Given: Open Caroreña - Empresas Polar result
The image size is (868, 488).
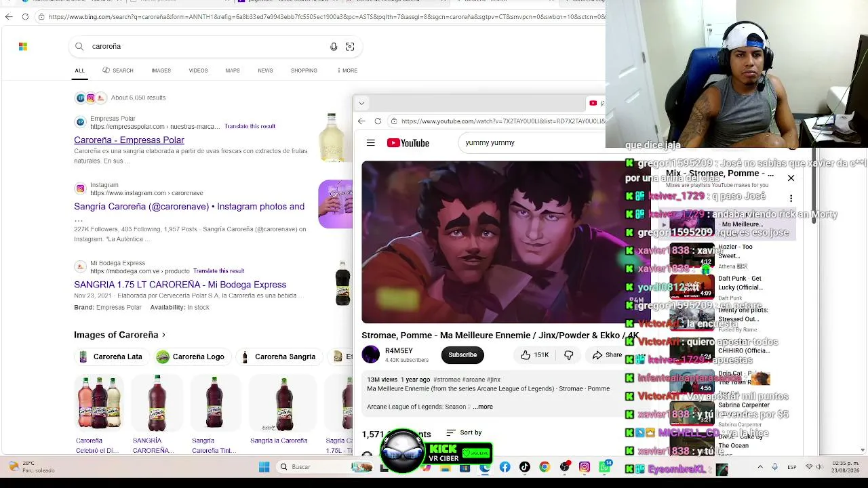Looking at the screenshot, I should tap(129, 140).
